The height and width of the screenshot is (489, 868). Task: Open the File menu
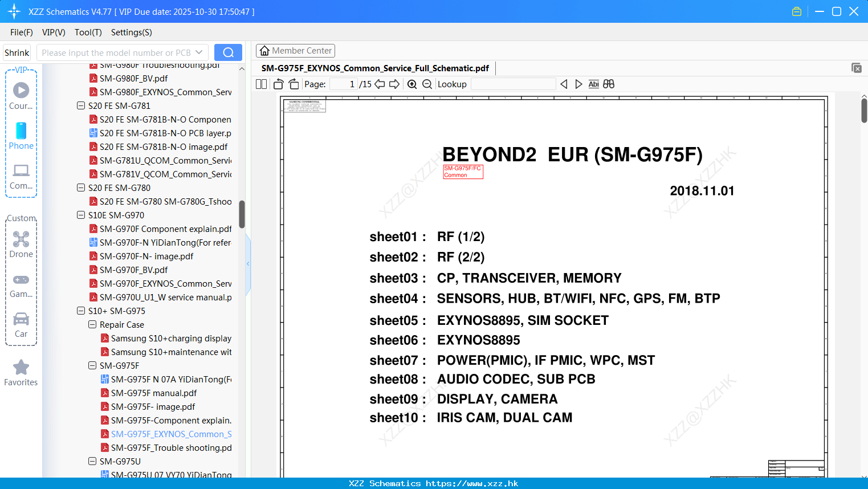click(22, 32)
